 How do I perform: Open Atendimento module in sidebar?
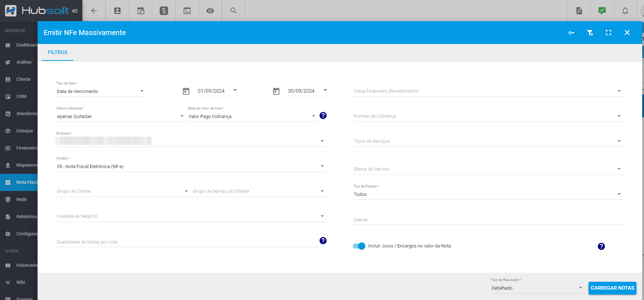point(19,114)
